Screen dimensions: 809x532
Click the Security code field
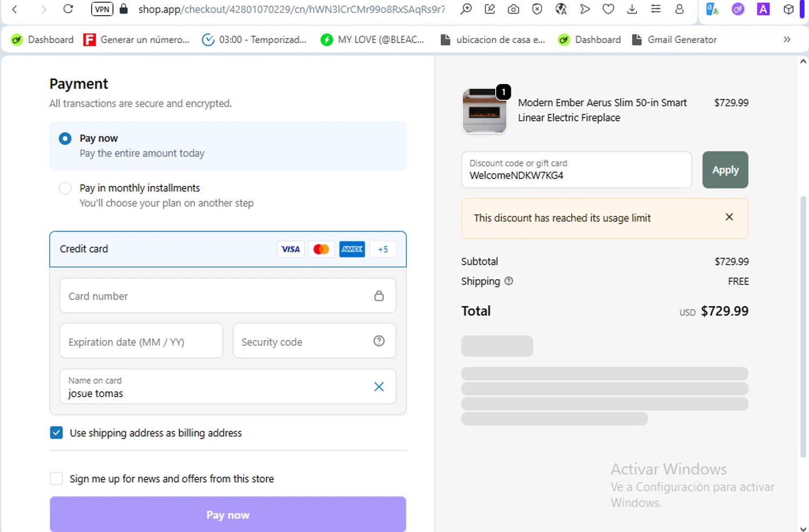[314, 341]
